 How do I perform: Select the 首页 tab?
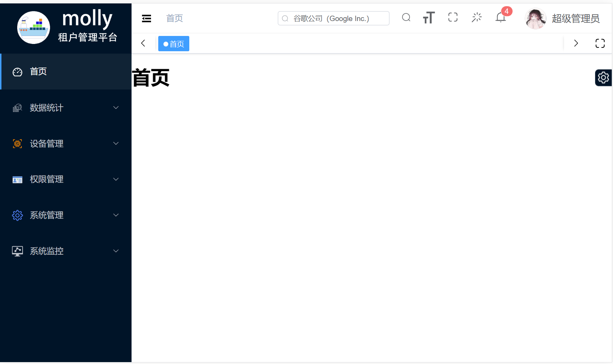174,43
